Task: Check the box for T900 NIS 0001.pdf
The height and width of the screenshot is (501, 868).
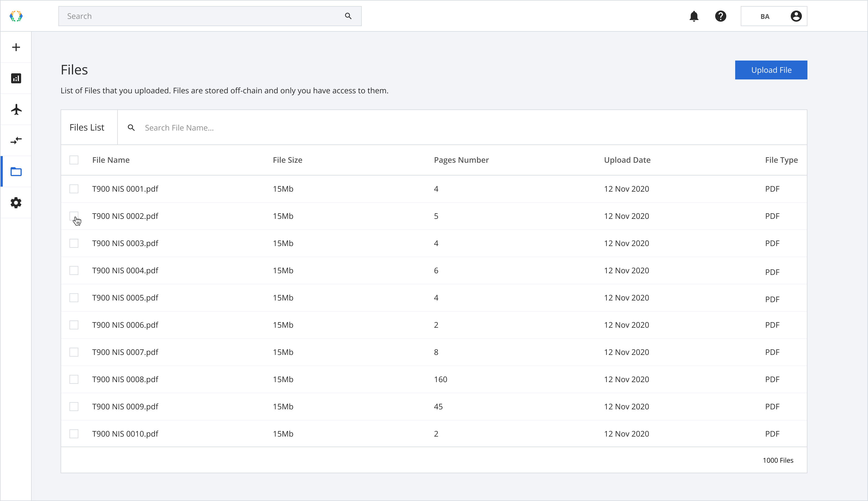Action: [74, 189]
